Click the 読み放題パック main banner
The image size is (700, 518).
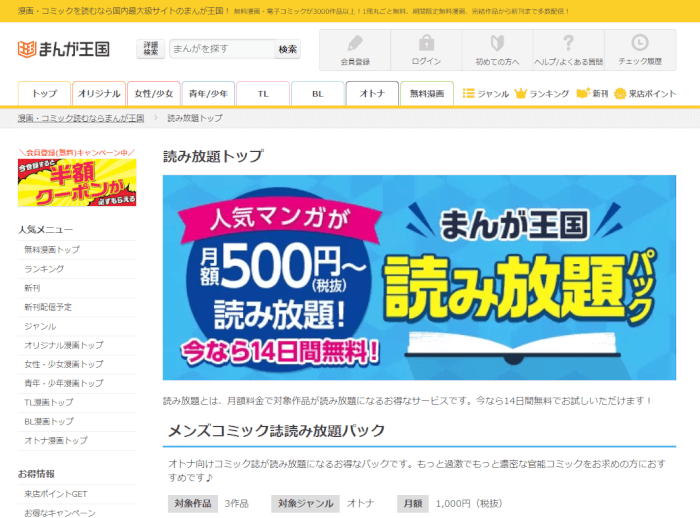[419, 277]
